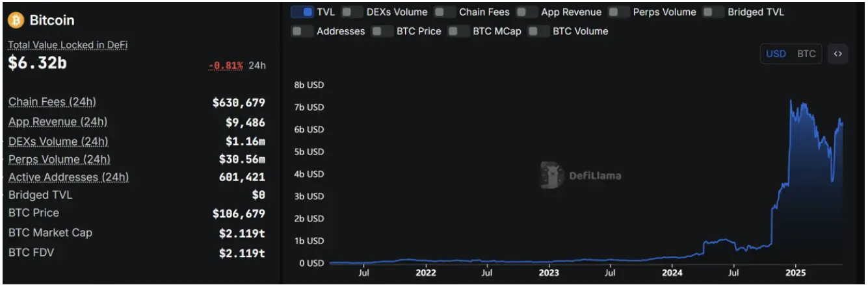Click Active Addresses (24h) label
This screenshot has width=868, height=285.
coord(68,177)
